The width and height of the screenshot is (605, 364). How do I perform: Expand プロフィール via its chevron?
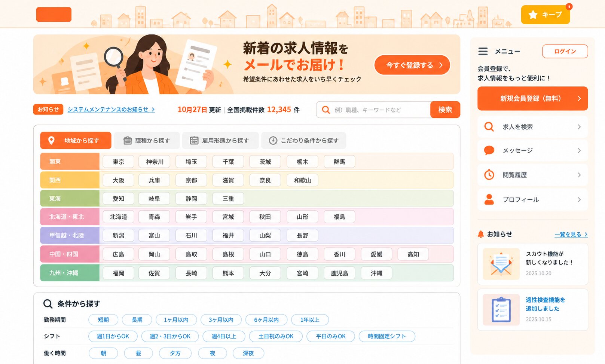[x=579, y=199]
